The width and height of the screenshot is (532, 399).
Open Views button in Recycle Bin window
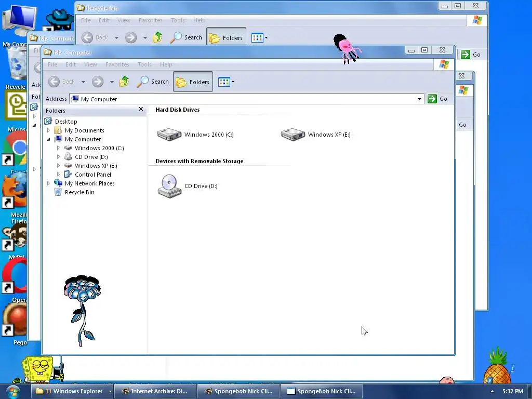pos(257,37)
